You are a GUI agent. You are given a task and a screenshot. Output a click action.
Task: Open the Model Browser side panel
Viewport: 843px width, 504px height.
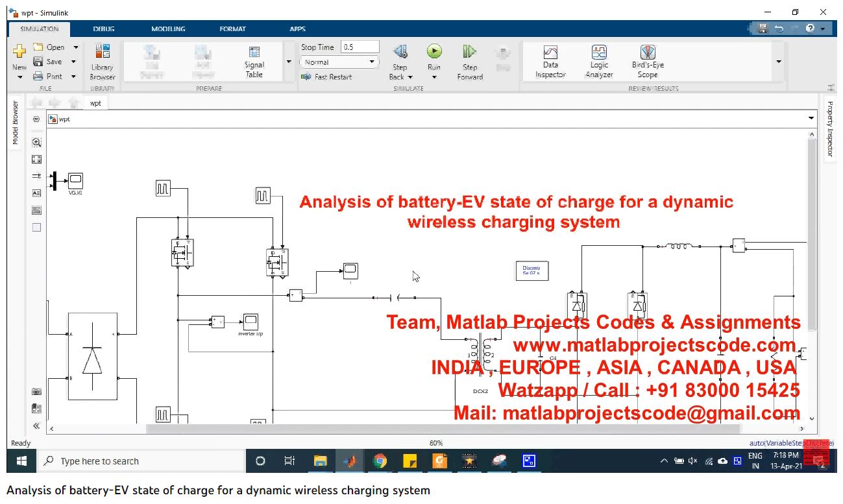pos(16,123)
